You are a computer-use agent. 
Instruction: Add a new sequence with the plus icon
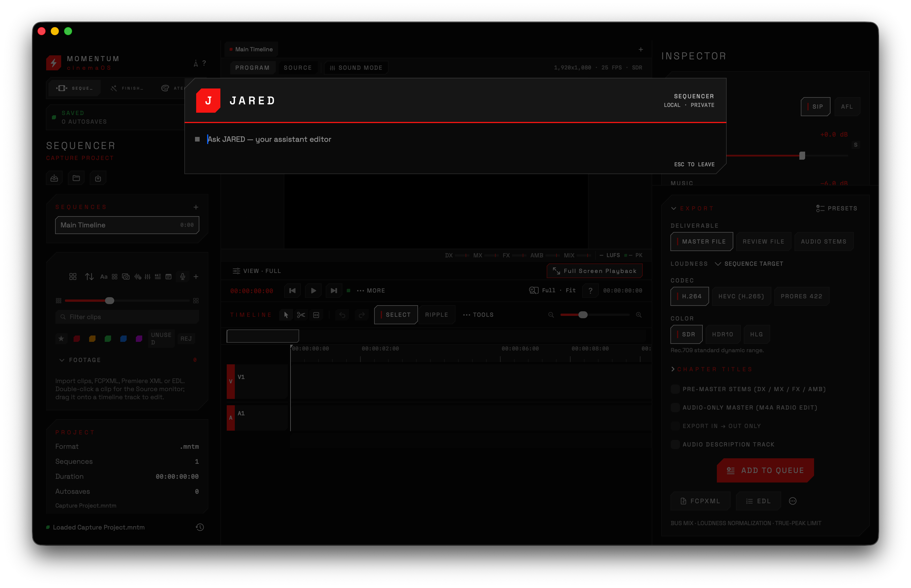[196, 207]
